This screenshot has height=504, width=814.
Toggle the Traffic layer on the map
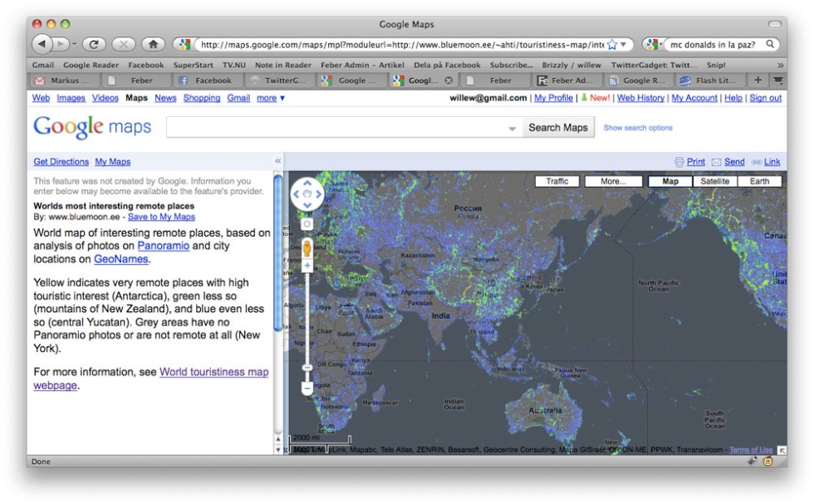tap(557, 181)
